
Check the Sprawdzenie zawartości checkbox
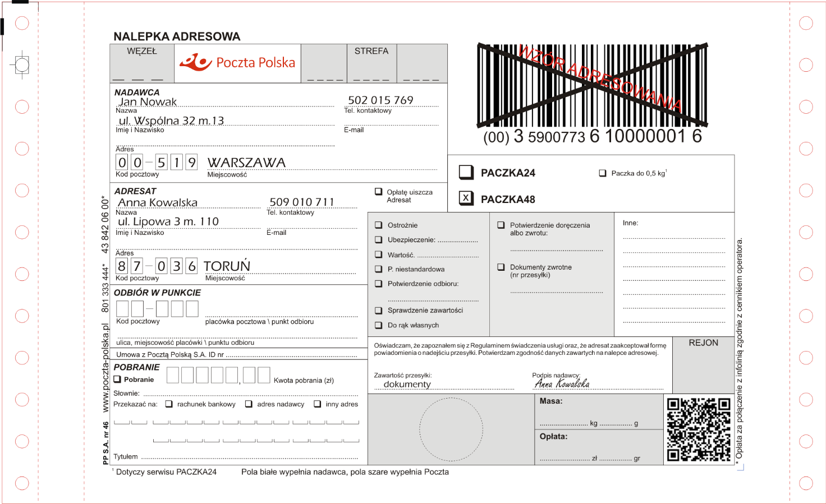click(379, 311)
